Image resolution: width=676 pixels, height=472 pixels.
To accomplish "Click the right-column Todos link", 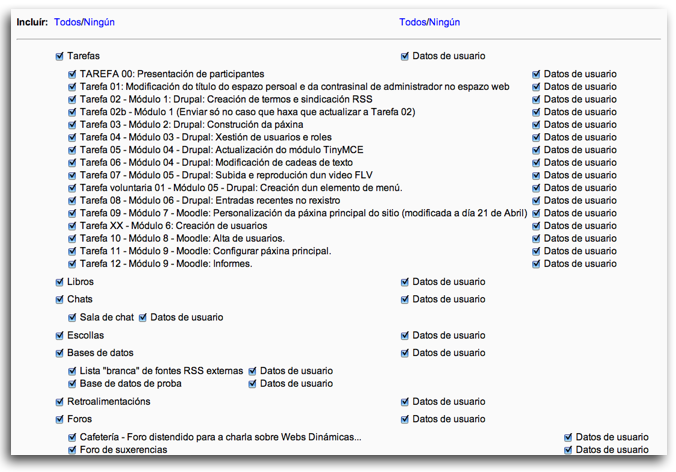I will (412, 21).
